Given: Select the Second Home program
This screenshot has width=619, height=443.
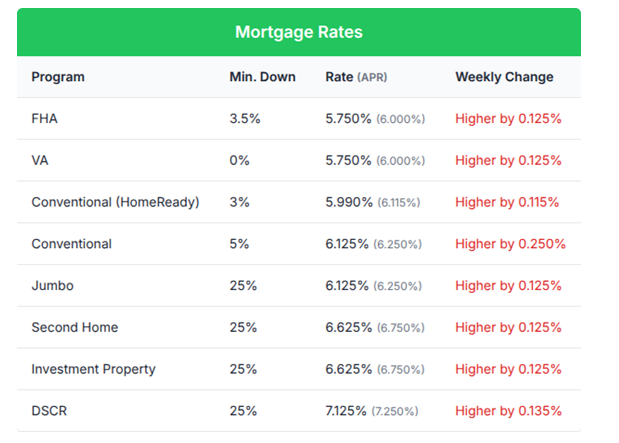Looking at the screenshot, I should coord(75,327).
